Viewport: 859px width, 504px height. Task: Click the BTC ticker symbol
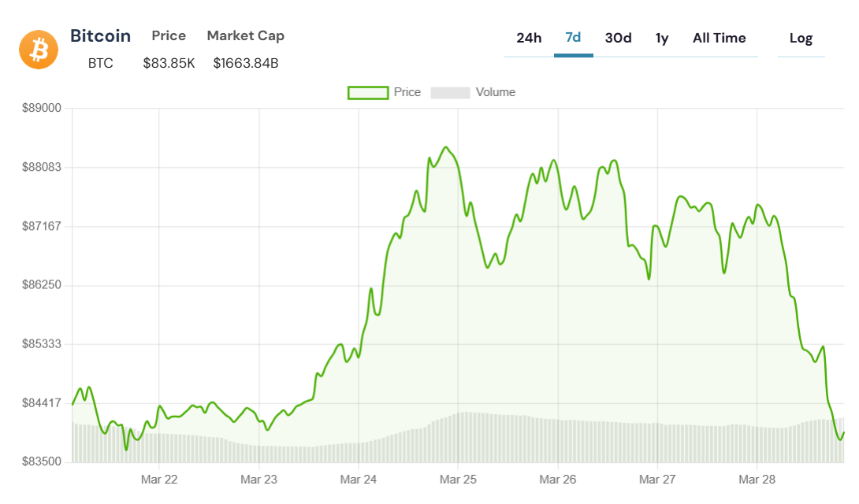pos(100,64)
